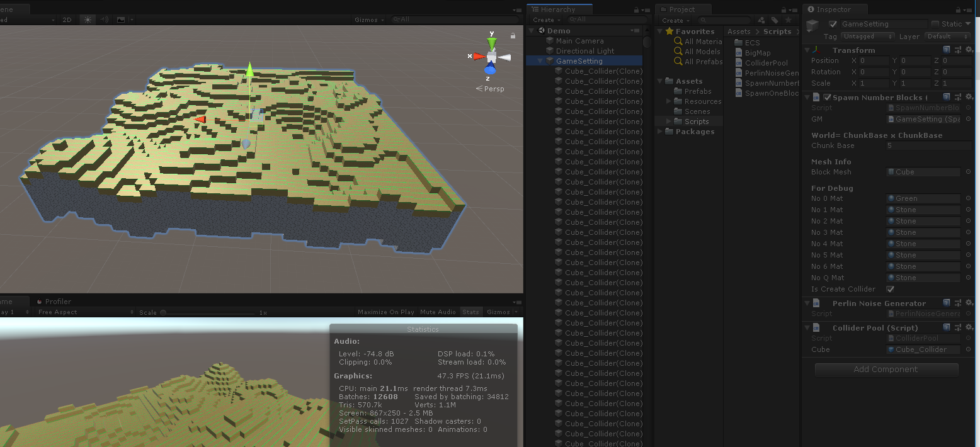Click the Project panel search field

coord(724,20)
